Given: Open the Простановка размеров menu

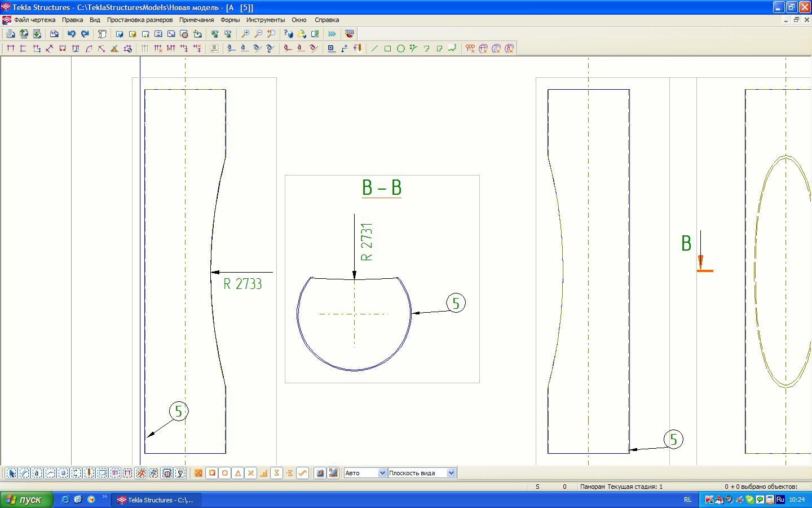Looking at the screenshot, I should tap(139, 20).
